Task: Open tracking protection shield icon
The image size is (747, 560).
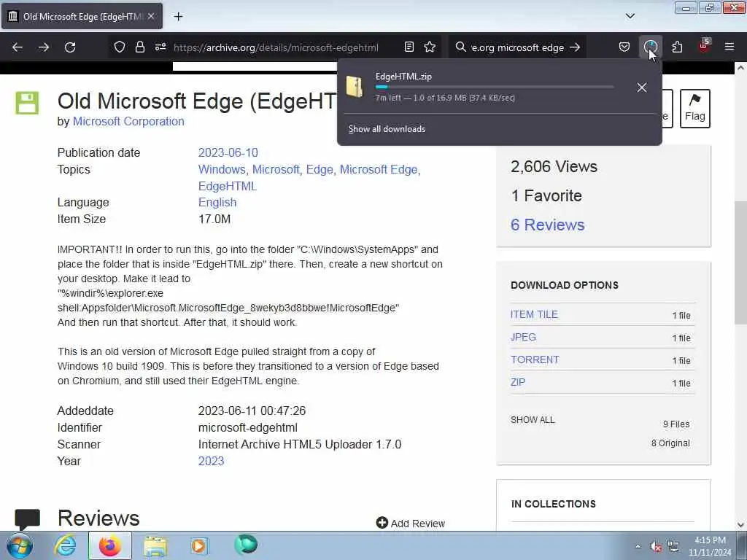Action: tap(120, 47)
